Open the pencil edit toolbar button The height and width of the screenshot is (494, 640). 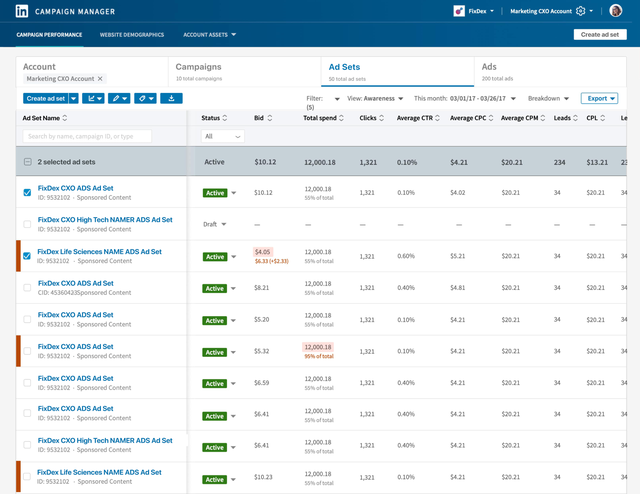119,98
